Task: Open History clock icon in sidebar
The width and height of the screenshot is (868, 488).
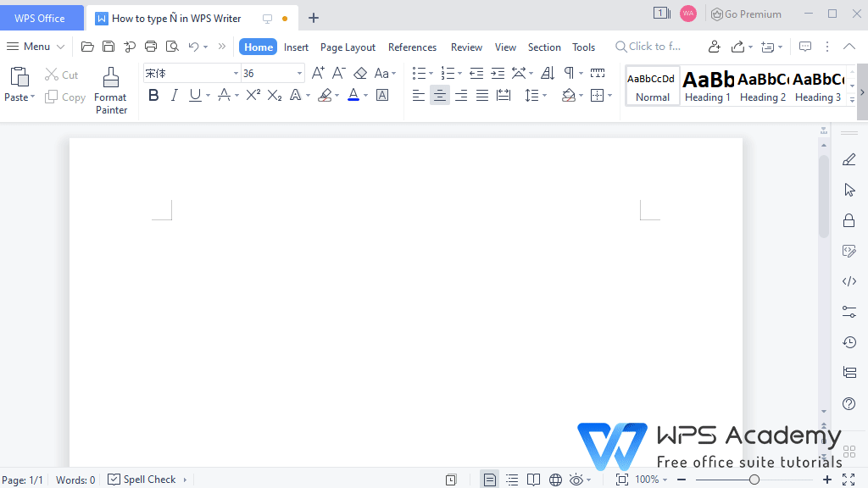Action: [849, 342]
